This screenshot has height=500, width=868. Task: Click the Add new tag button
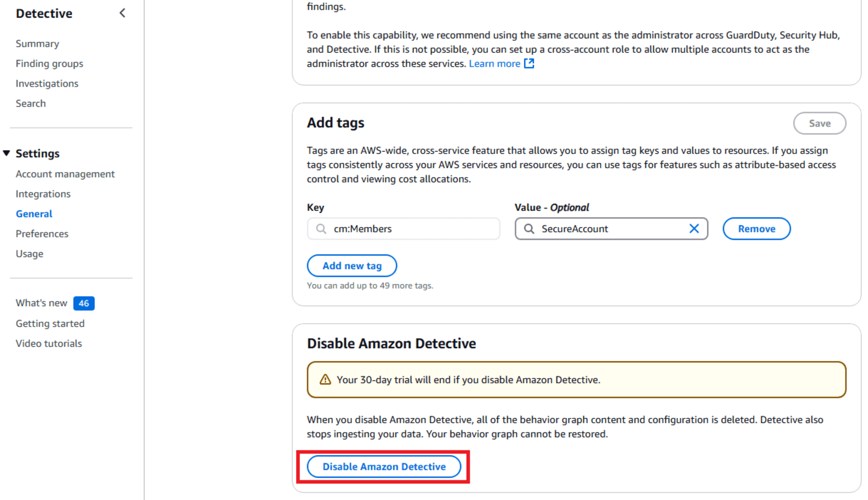352,265
